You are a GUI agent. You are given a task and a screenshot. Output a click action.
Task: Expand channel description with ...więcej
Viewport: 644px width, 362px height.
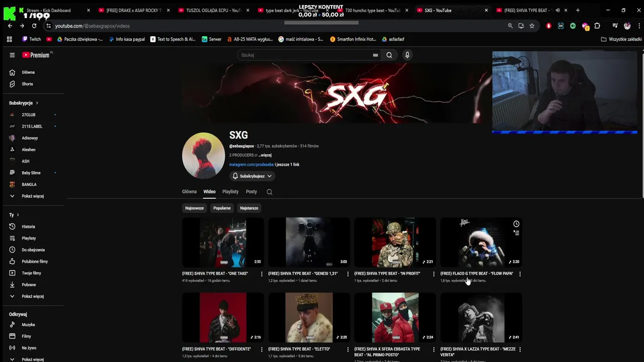pos(265,155)
